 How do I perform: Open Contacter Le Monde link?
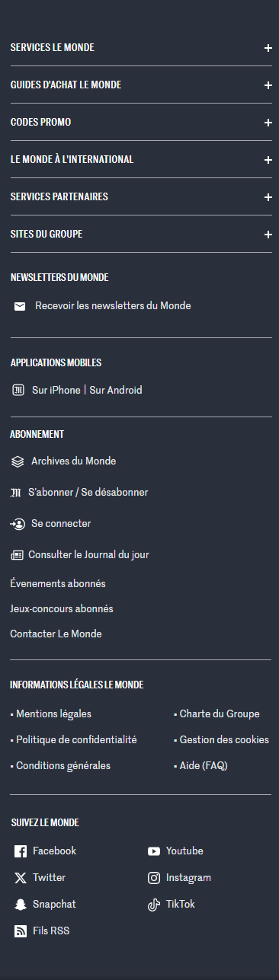56,634
